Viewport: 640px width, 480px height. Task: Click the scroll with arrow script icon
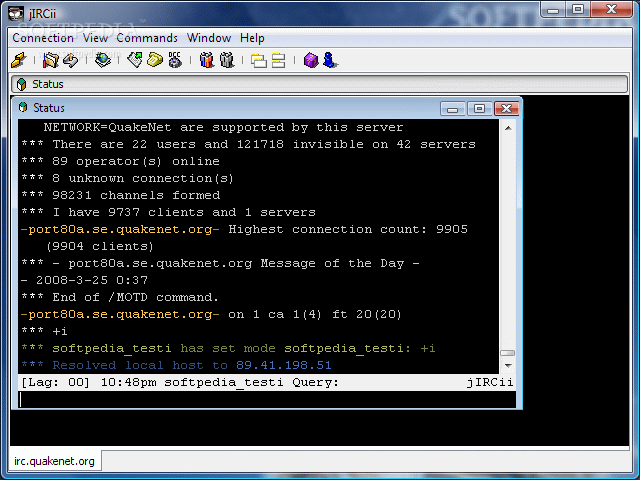71,60
